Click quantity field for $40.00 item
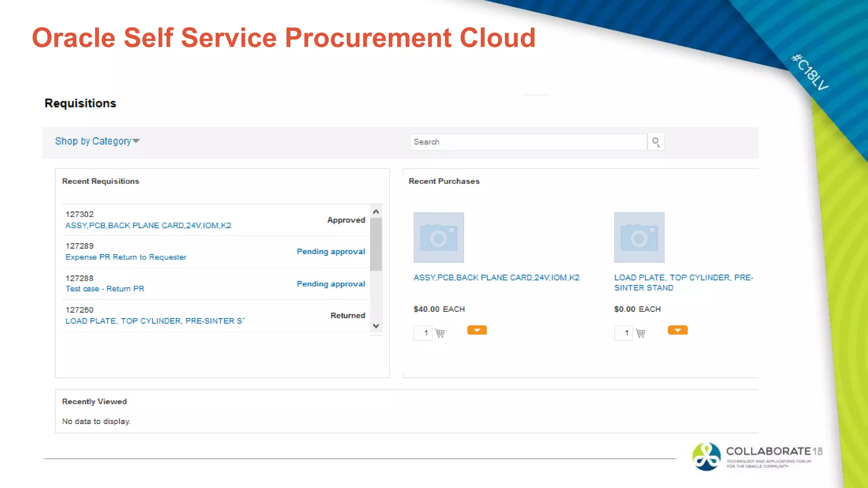 423,333
